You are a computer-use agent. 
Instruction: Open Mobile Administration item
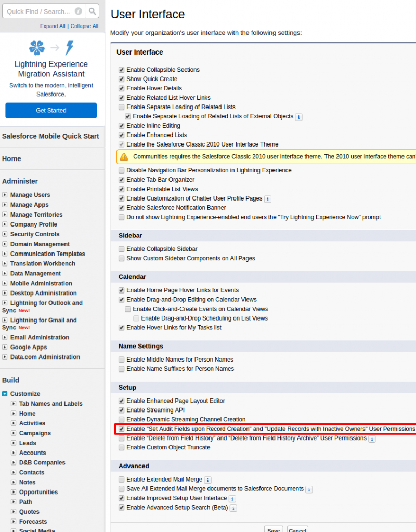click(41, 283)
